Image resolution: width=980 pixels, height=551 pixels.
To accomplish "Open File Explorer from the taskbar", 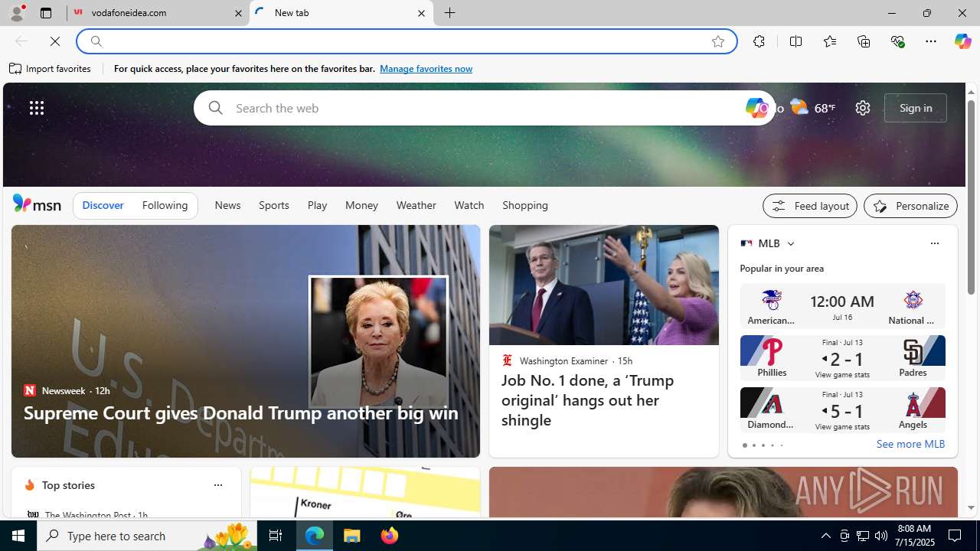I will point(352,536).
